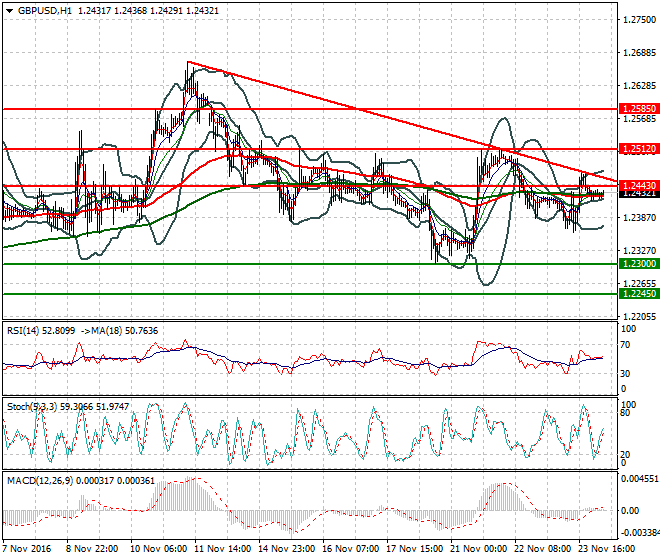Click the Stochastic scale value 80

[625, 413]
